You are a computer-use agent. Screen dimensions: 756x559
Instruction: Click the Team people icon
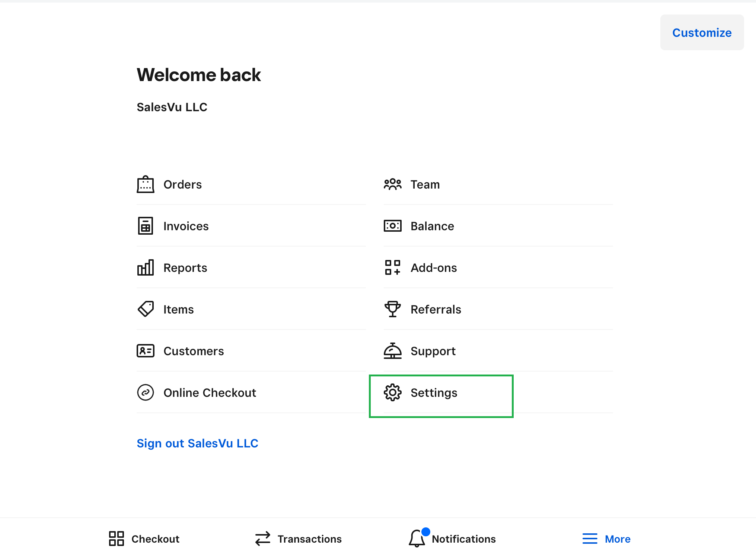[392, 184]
